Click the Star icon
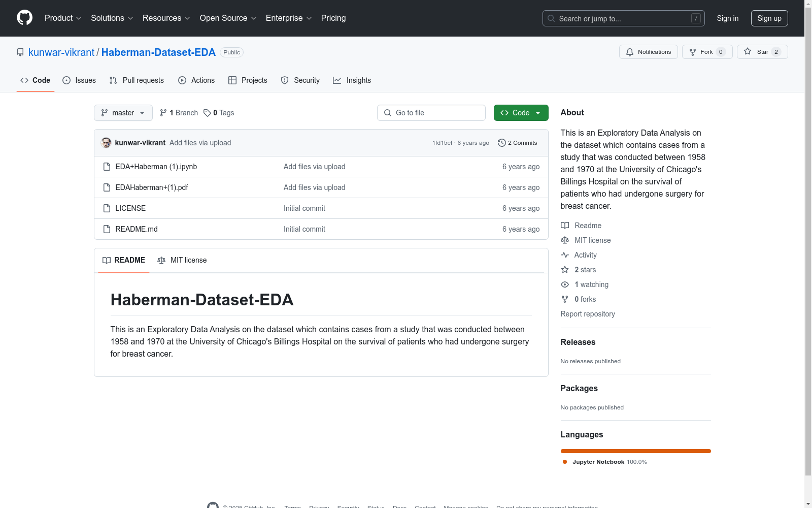Screen dimensions: 812x508 [748, 51]
